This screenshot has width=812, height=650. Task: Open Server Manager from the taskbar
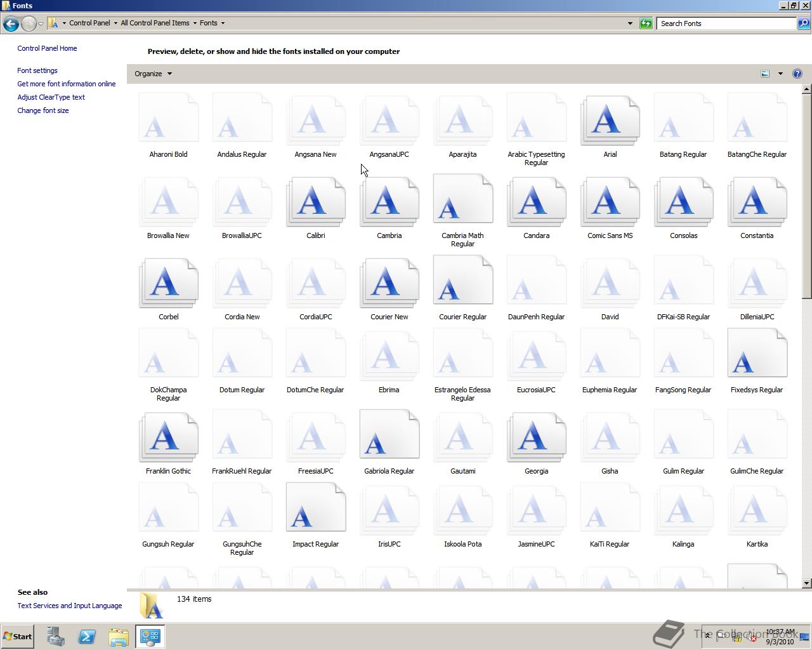pyautogui.click(x=55, y=637)
